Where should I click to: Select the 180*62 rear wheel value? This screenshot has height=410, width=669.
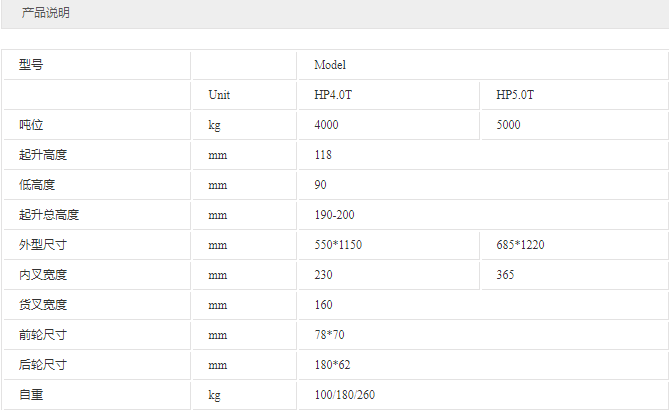(x=332, y=365)
